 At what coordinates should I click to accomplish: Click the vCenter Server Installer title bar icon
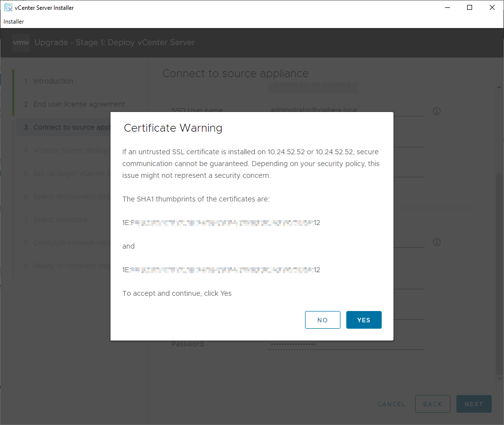click(8, 7)
